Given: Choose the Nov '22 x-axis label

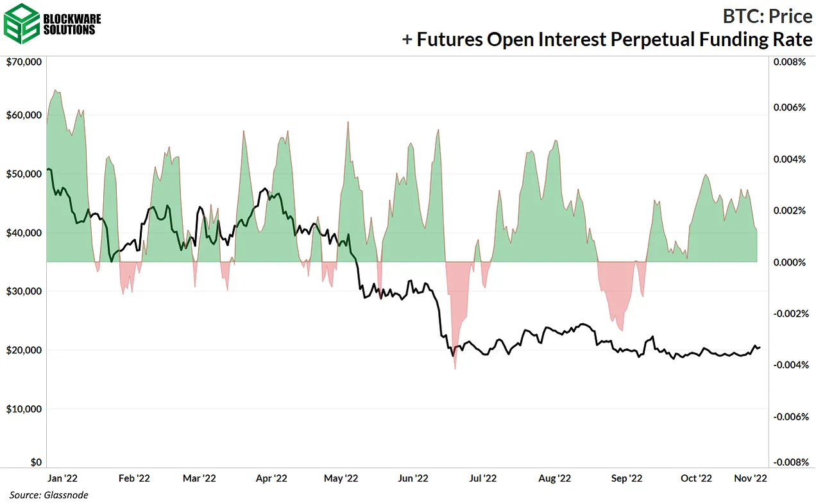Looking at the screenshot, I should click(750, 478).
